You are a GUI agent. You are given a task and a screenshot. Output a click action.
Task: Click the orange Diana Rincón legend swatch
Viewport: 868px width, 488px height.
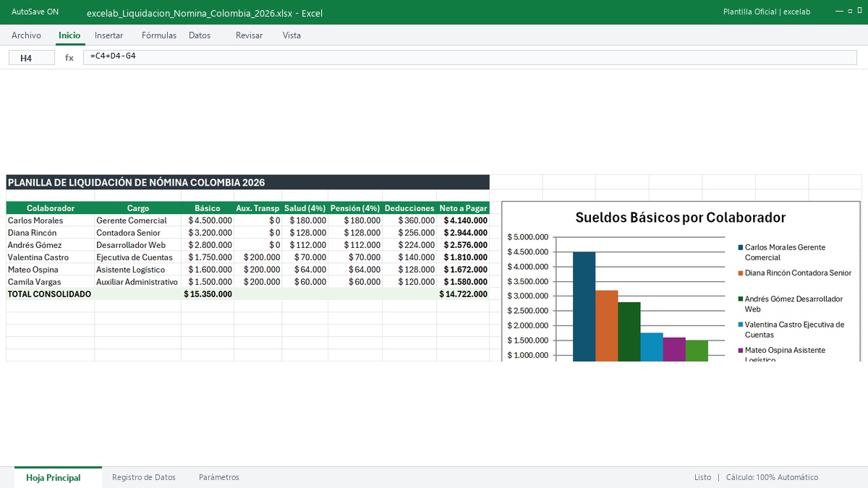[741, 273]
